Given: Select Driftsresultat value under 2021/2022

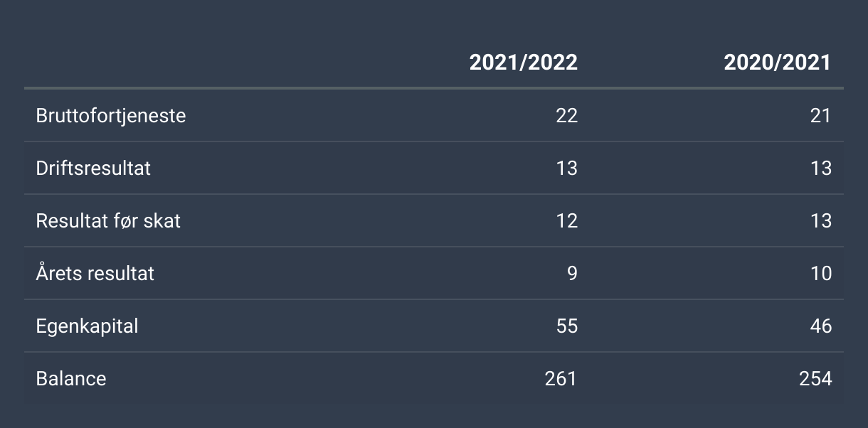Looking at the screenshot, I should [566, 168].
